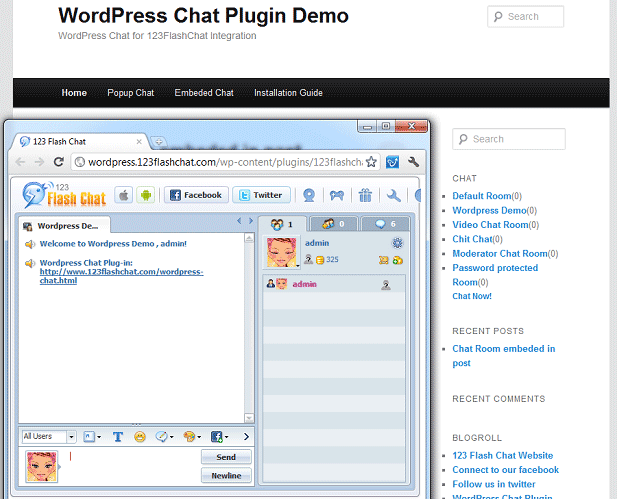Click the gift box icon

(x=366, y=195)
